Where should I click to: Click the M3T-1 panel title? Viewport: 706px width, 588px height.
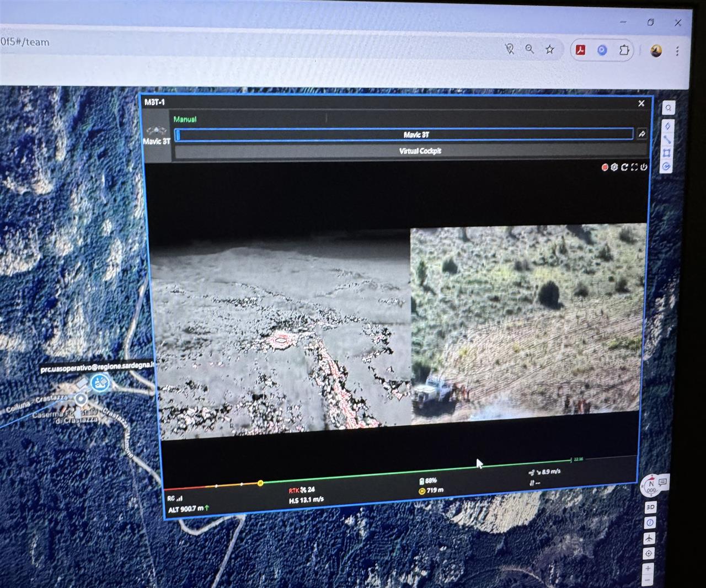[154, 102]
